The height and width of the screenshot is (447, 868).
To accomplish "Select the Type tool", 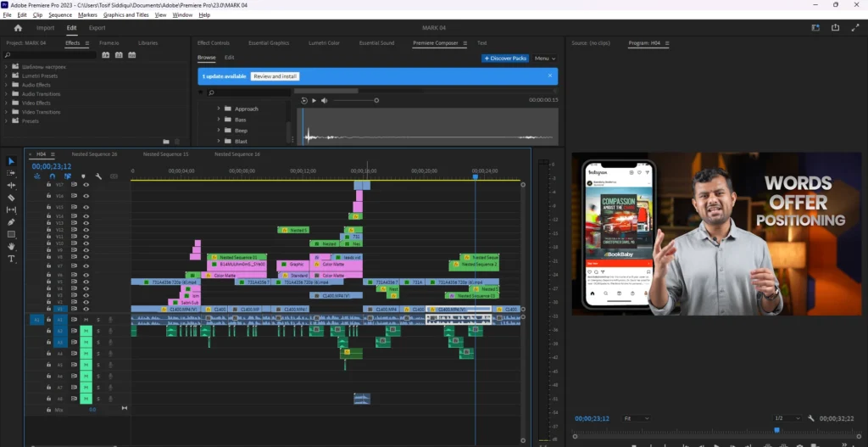I will tap(11, 259).
